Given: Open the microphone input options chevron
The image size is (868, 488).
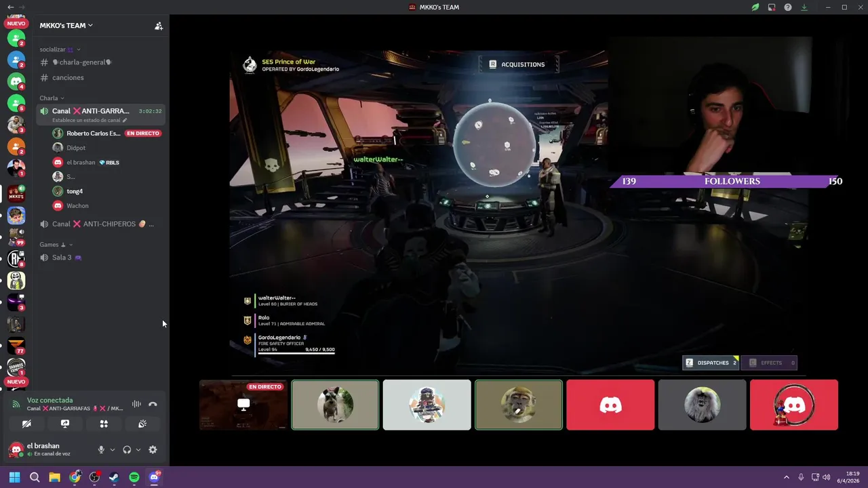Looking at the screenshot, I should (113, 449).
